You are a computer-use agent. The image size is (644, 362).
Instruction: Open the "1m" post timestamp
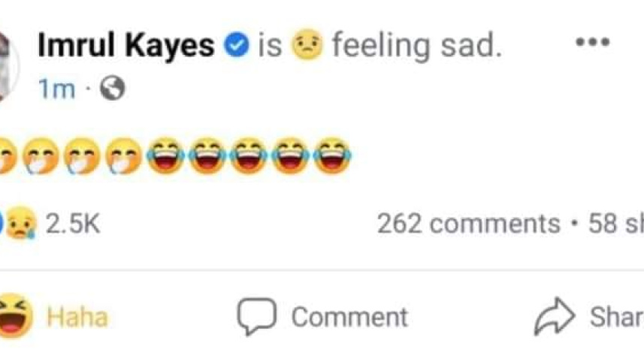pyautogui.click(x=56, y=89)
